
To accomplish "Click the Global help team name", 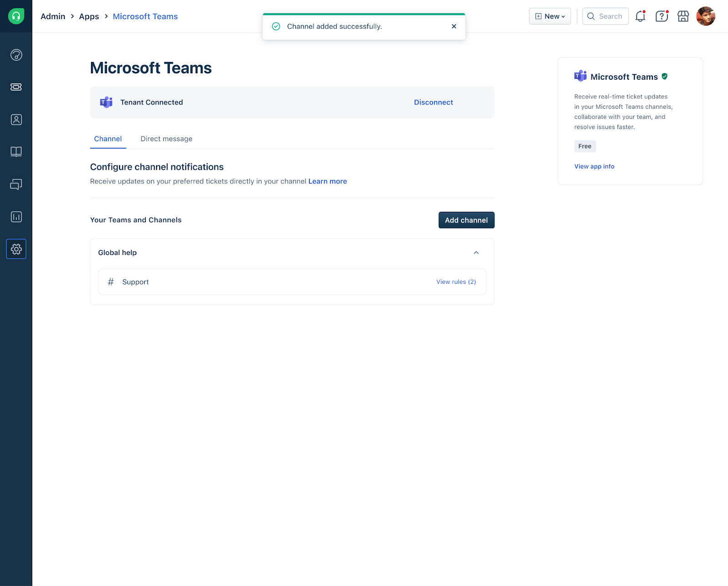I will [x=117, y=253].
